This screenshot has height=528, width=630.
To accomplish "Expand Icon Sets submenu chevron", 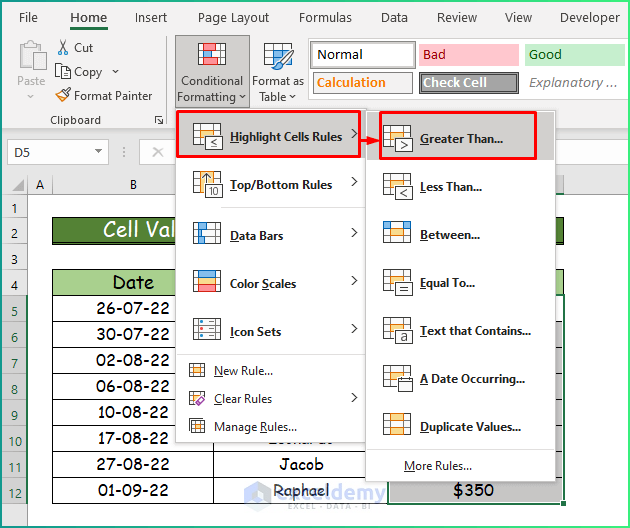I will coord(354,328).
